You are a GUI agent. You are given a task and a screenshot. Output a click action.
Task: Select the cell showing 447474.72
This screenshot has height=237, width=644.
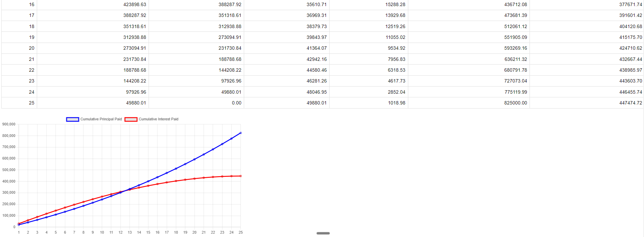(630, 103)
